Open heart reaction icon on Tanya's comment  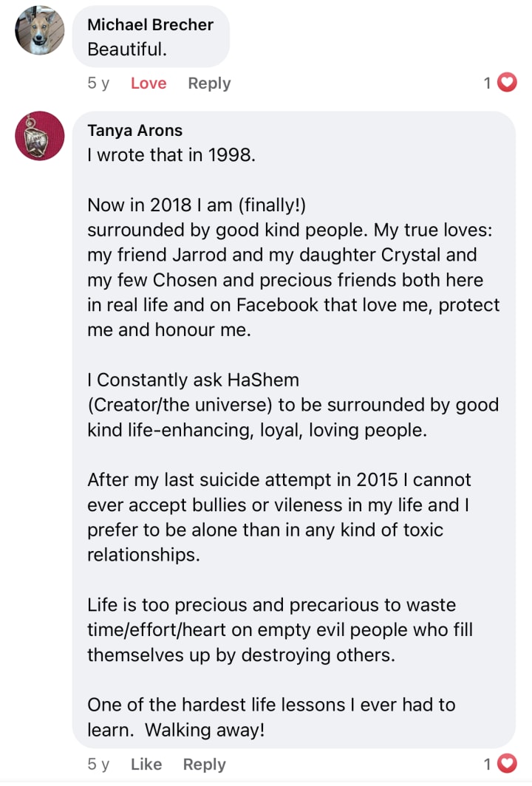pos(506,765)
